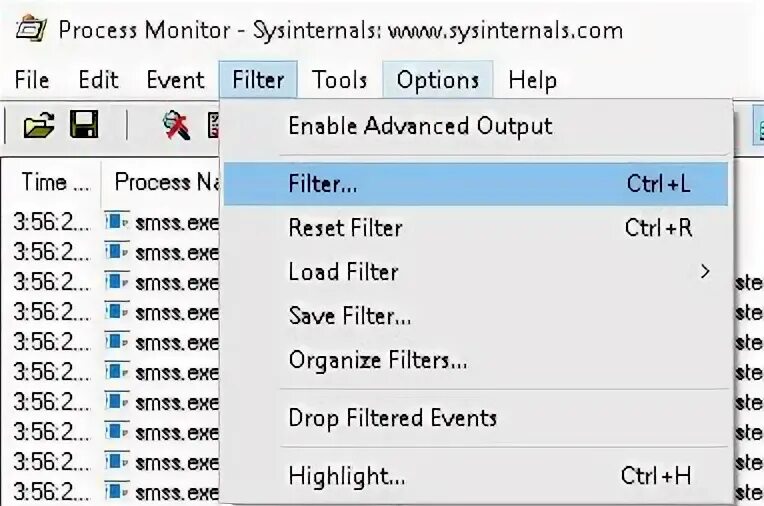The image size is (764, 506).
Task: Select Organize Filters... entry
Action: 378,359
